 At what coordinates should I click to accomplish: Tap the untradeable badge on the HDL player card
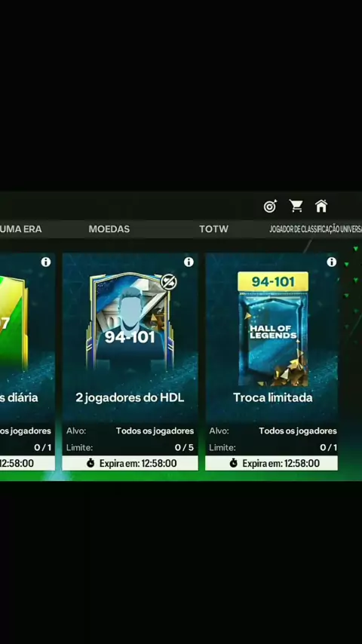click(168, 282)
